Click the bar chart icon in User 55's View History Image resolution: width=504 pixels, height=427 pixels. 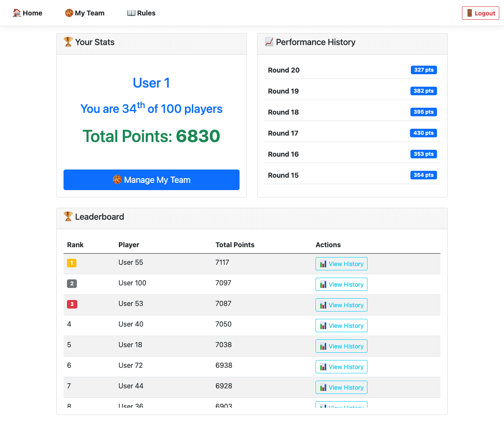coord(323,263)
